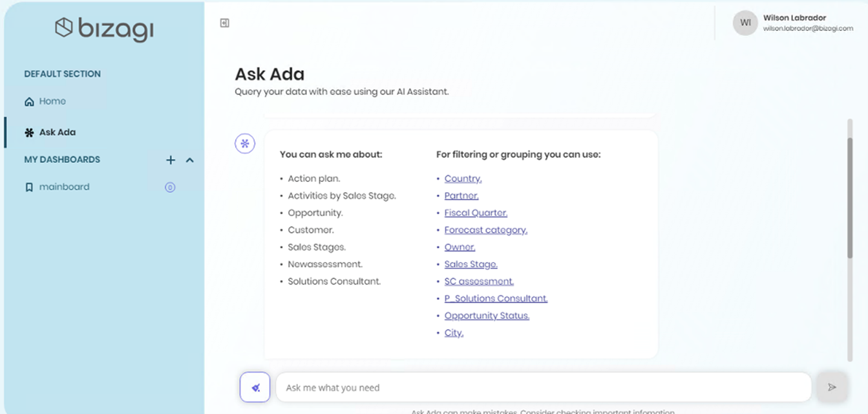The image size is (868, 414).
Task: Open the Home page icon
Action: coord(29,102)
